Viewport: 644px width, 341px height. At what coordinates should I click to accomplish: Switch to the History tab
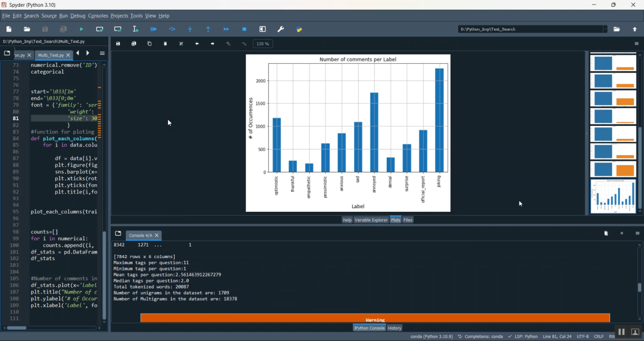pos(395,328)
